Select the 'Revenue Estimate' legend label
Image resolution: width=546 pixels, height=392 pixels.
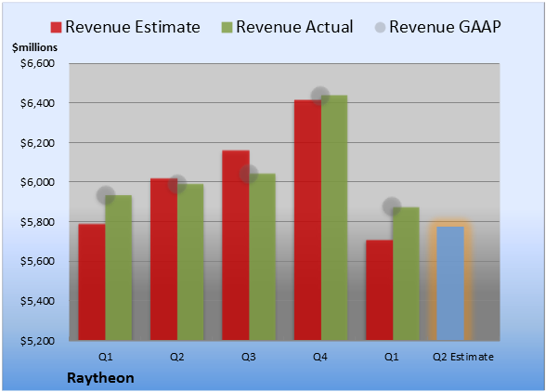point(133,27)
